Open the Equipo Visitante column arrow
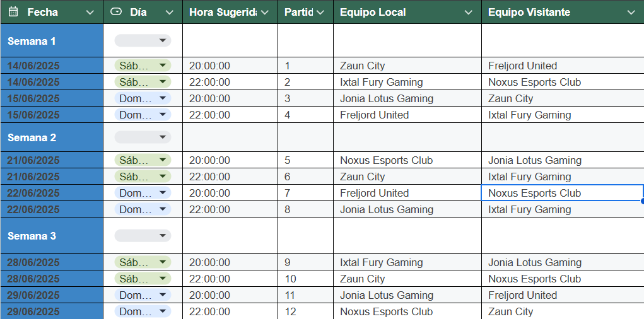The image size is (644, 319). [631, 13]
